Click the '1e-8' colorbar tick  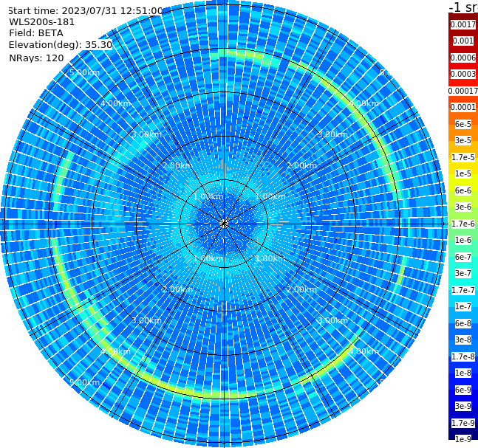pyautogui.click(x=463, y=373)
